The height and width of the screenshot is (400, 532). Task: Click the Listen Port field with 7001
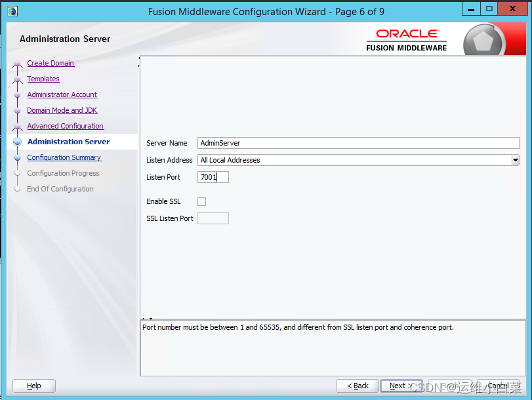213,177
